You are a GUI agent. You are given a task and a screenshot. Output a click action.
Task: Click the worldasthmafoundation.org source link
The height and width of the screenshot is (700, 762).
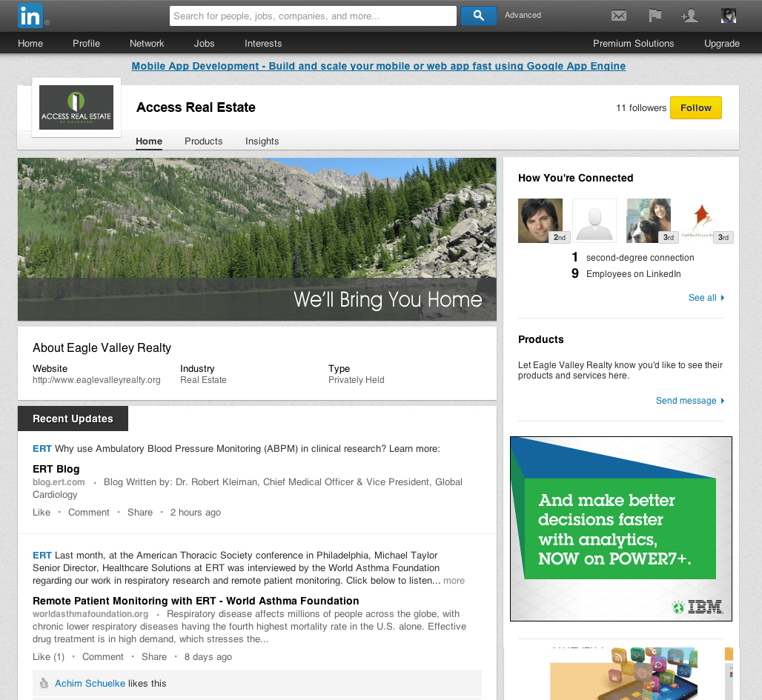point(90,613)
